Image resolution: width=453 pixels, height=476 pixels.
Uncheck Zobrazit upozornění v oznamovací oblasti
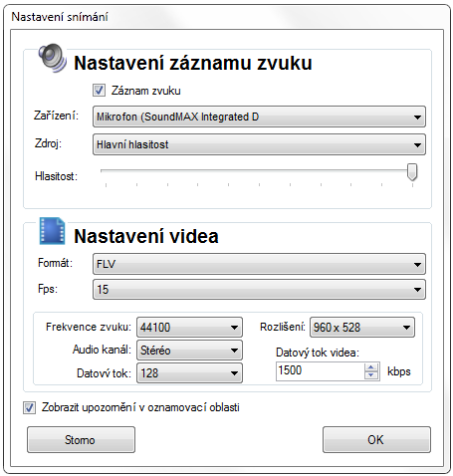(x=29, y=407)
